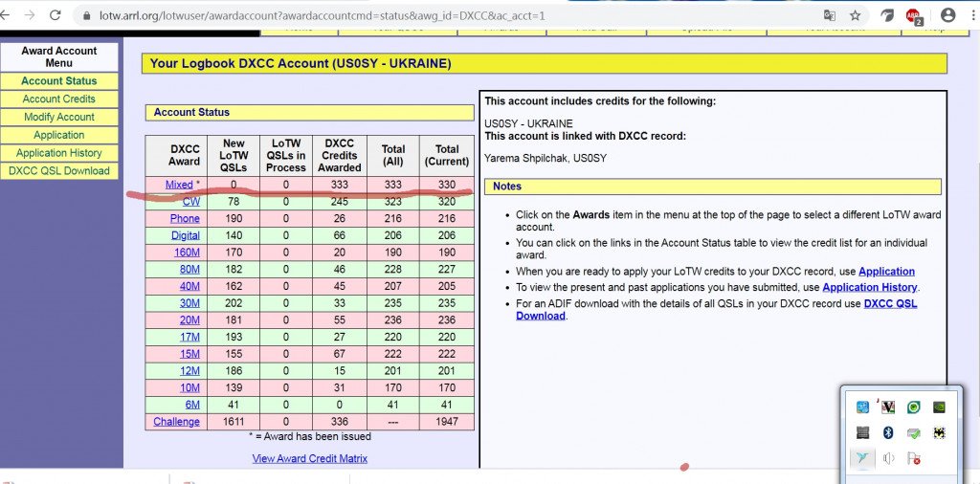
Task: Click the View Award Credit Matrix link
Action: (x=309, y=458)
